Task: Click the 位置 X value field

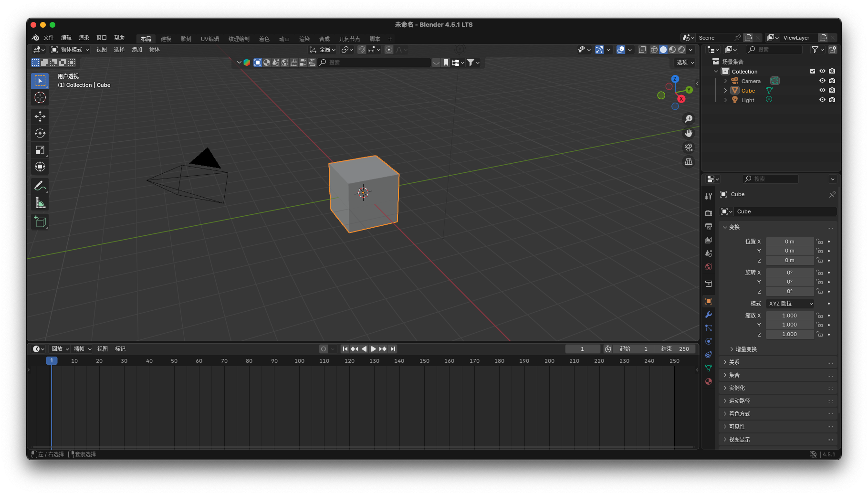Action: (x=789, y=242)
